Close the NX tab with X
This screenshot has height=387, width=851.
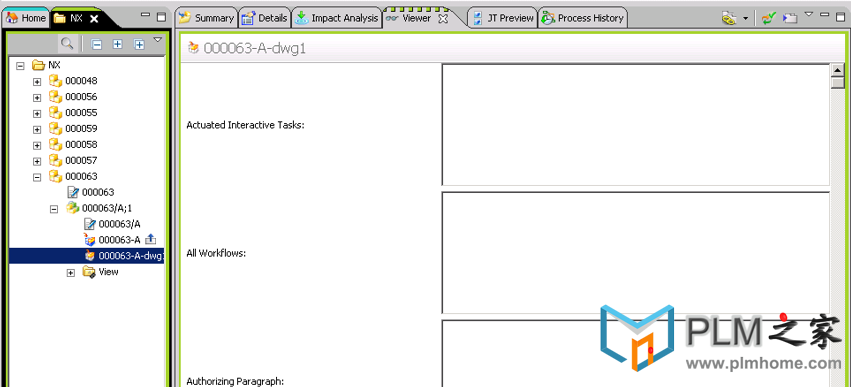click(x=94, y=18)
